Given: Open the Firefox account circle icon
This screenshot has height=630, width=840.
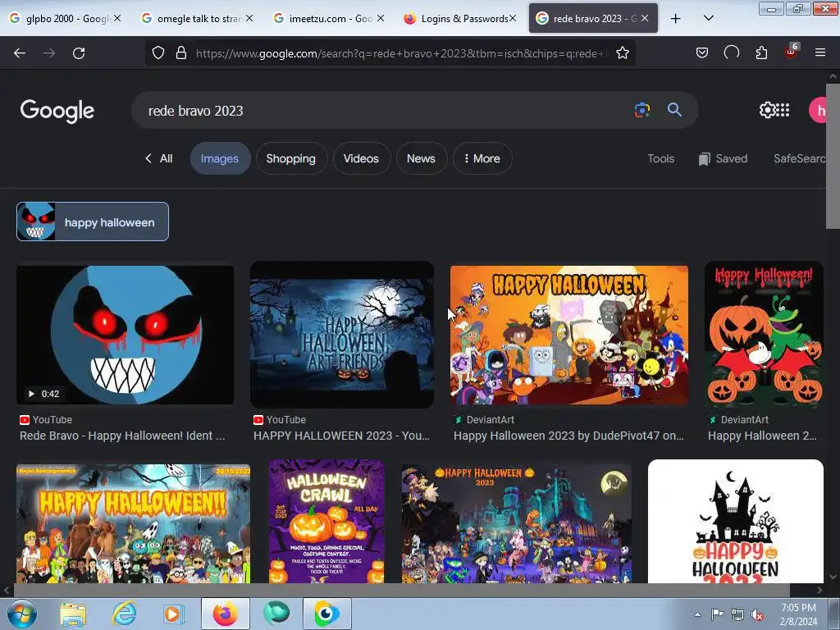Looking at the screenshot, I should coord(731,52).
